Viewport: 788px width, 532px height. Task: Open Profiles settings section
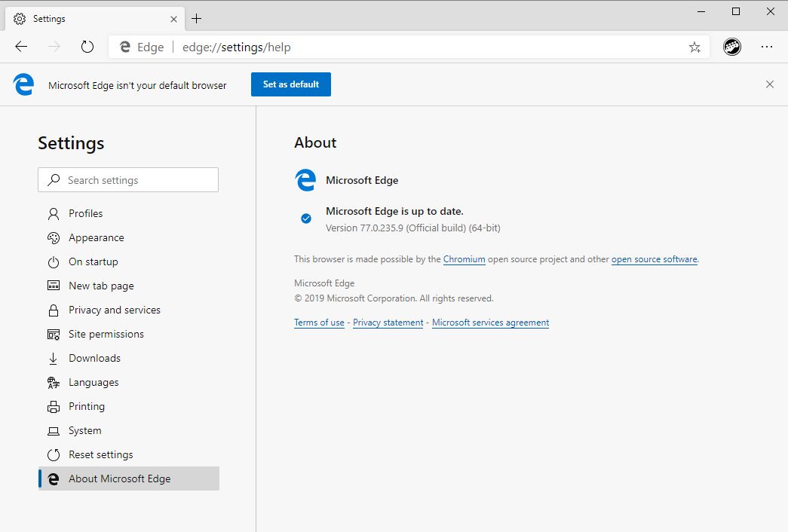click(85, 213)
